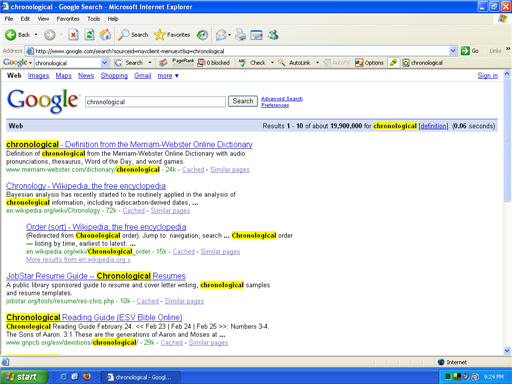The image size is (512, 384).
Task: Open the Check button dropdown arrow
Action: [272, 63]
